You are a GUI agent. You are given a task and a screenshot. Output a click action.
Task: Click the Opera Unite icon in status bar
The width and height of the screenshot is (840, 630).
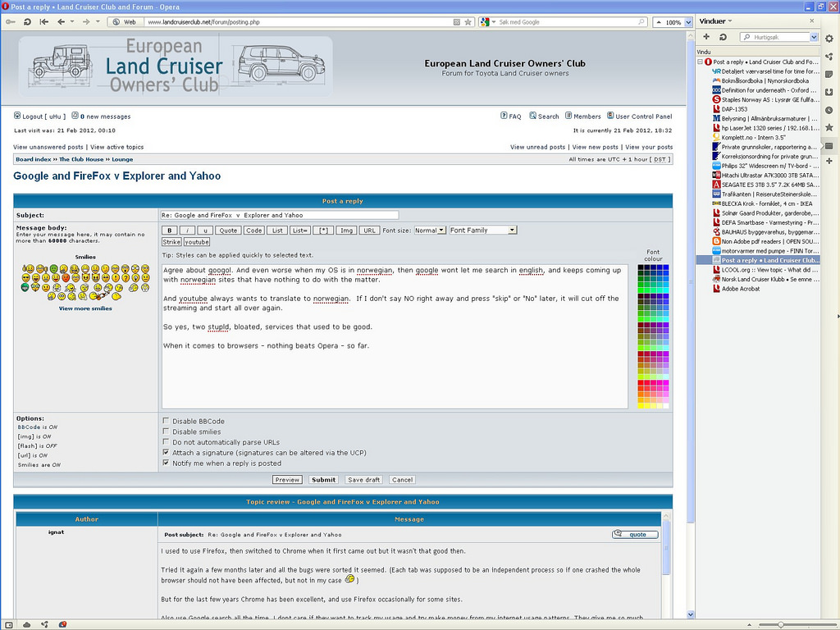pyautogui.click(x=44, y=624)
